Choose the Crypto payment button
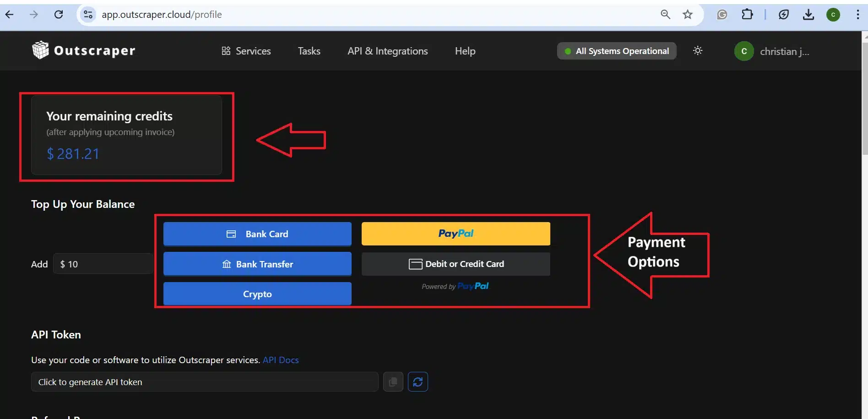The image size is (868, 419). 257,294
